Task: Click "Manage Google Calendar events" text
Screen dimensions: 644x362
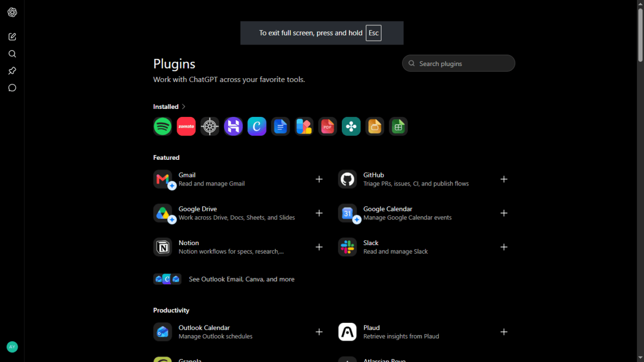Action: [407, 218]
